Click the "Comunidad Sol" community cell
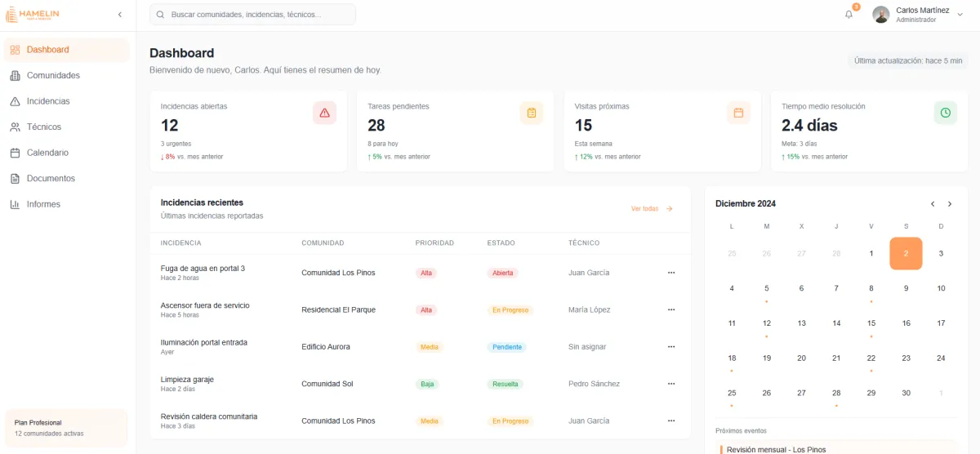980x454 pixels. coord(327,384)
